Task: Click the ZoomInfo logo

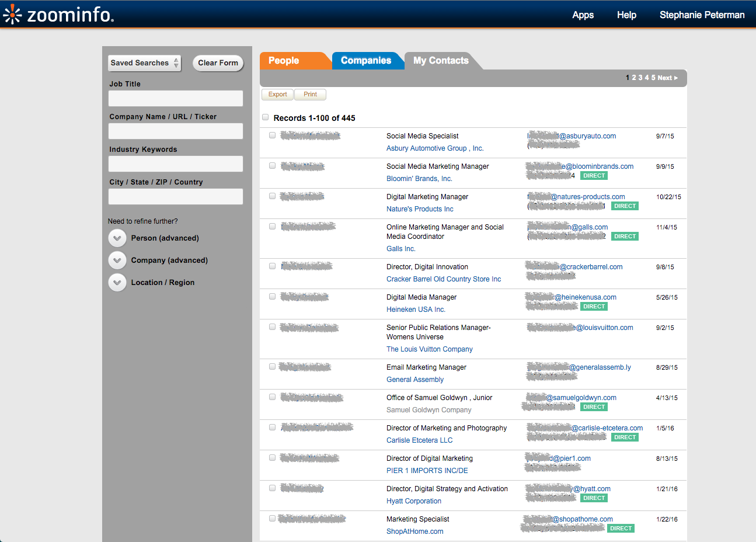Action: [x=58, y=14]
